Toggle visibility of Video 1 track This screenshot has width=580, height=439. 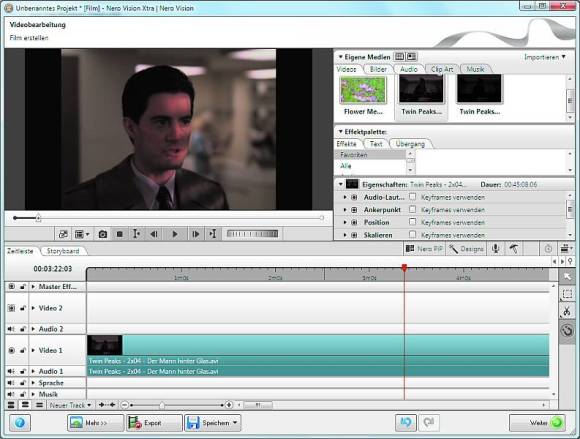11,350
